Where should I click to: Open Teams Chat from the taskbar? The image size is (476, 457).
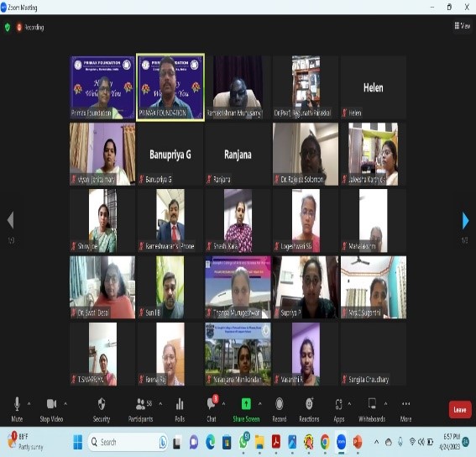pos(194,442)
